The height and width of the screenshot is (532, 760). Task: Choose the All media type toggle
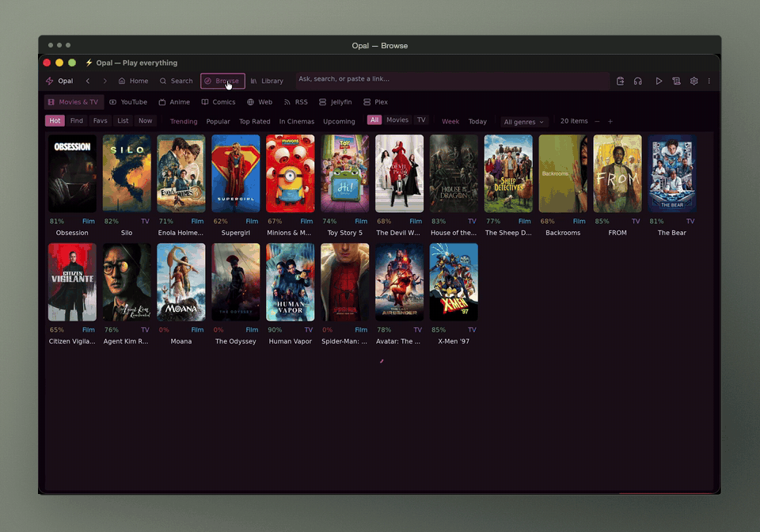[x=374, y=120]
